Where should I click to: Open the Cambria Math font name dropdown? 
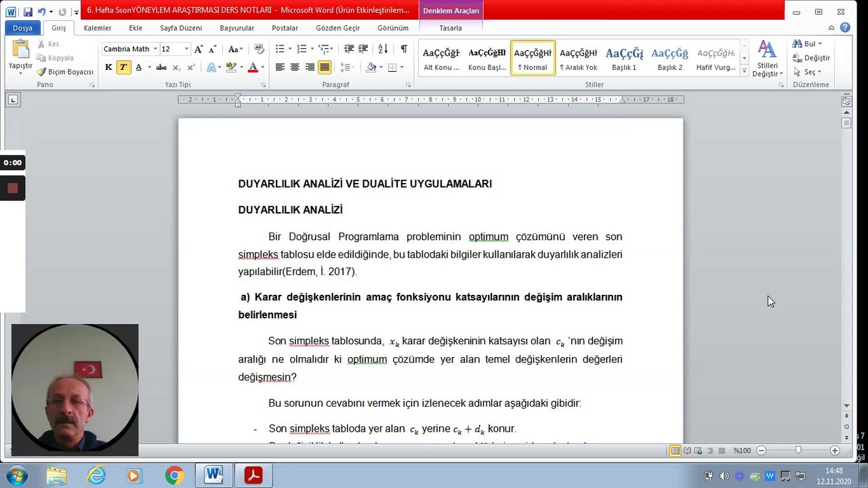pyautogui.click(x=155, y=49)
